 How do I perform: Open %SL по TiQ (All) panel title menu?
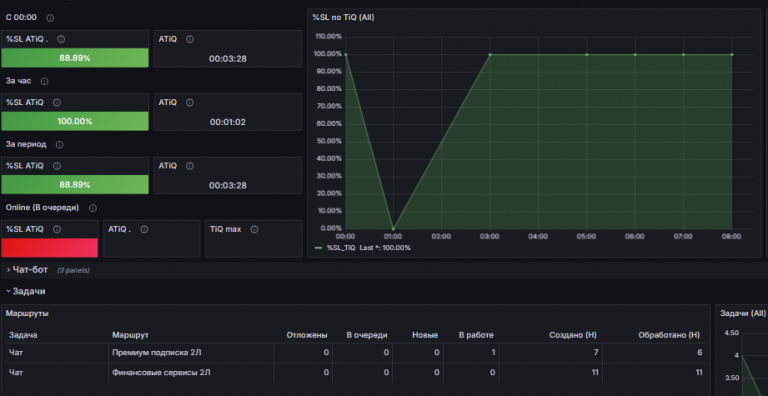[x=343, y=18]
